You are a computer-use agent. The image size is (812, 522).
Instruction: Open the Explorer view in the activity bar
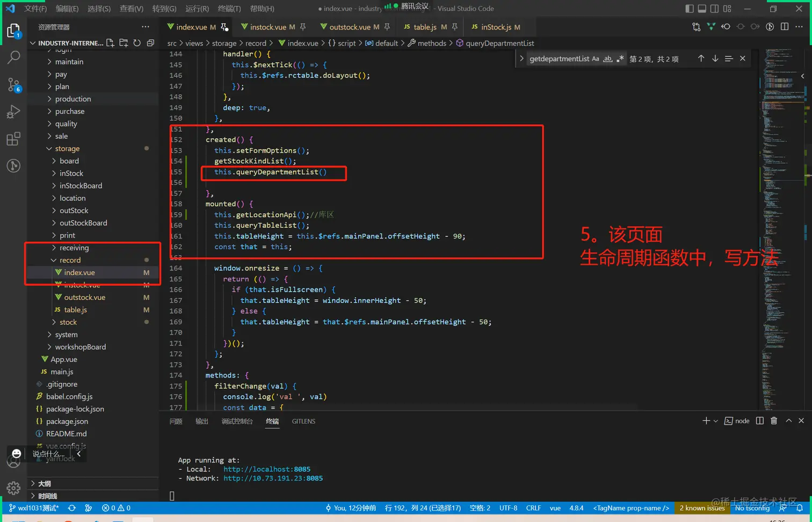tap(13, 31)
